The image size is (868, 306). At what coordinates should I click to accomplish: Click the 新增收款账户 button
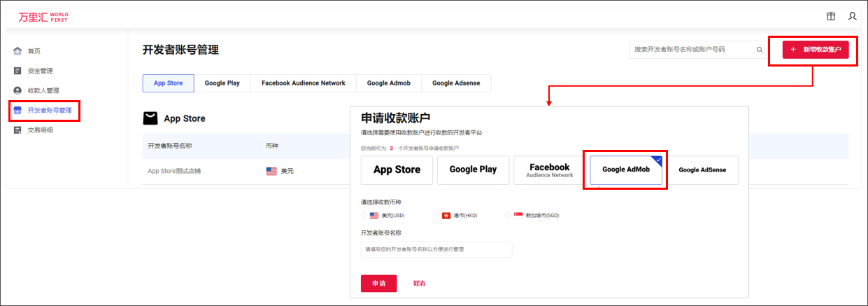pos(816,50)
